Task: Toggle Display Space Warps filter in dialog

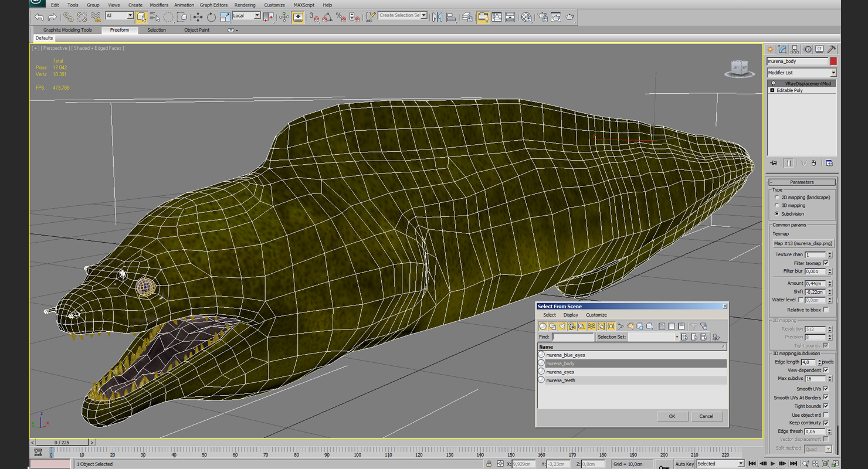Action: [x=591, y=327]
